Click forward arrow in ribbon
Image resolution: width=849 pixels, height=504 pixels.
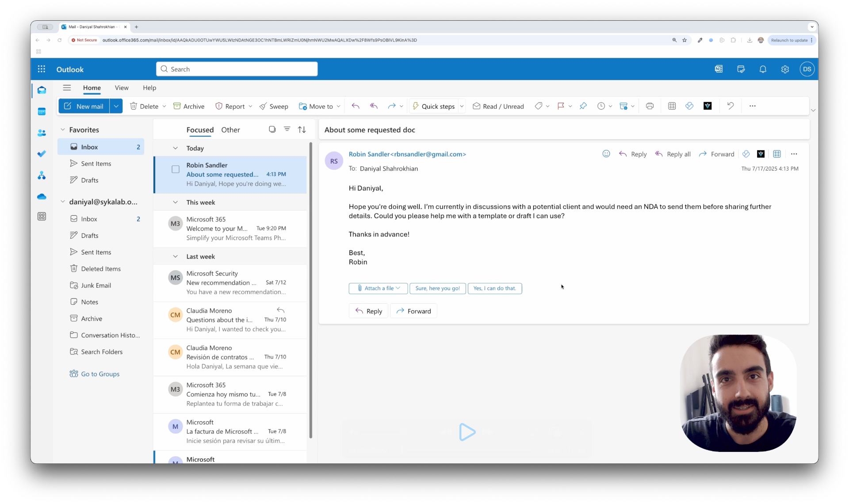tap(391, 106)
